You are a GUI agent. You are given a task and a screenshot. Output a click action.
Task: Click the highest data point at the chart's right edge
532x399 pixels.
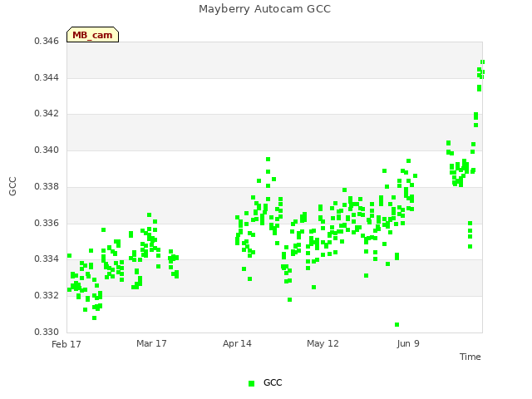tap(482, 62)
